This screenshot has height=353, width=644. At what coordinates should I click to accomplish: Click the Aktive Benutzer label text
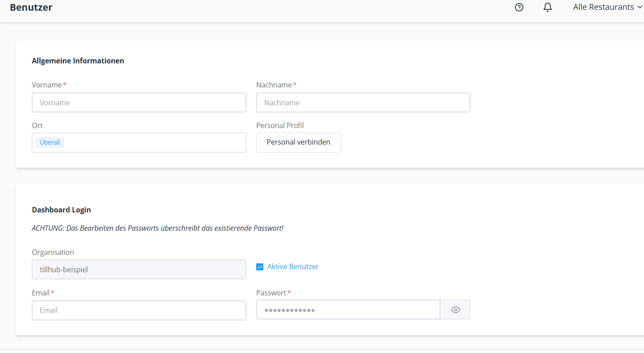[293, 266]
